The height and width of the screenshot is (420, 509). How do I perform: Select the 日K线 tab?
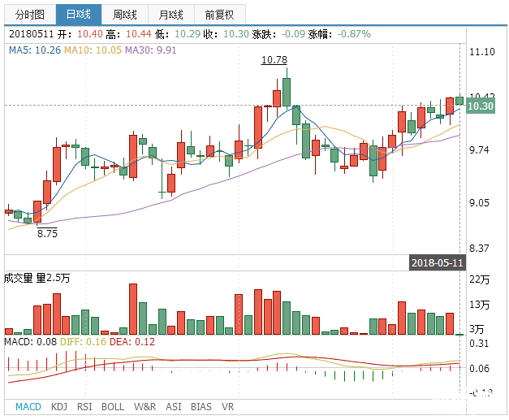click(79, 15)
